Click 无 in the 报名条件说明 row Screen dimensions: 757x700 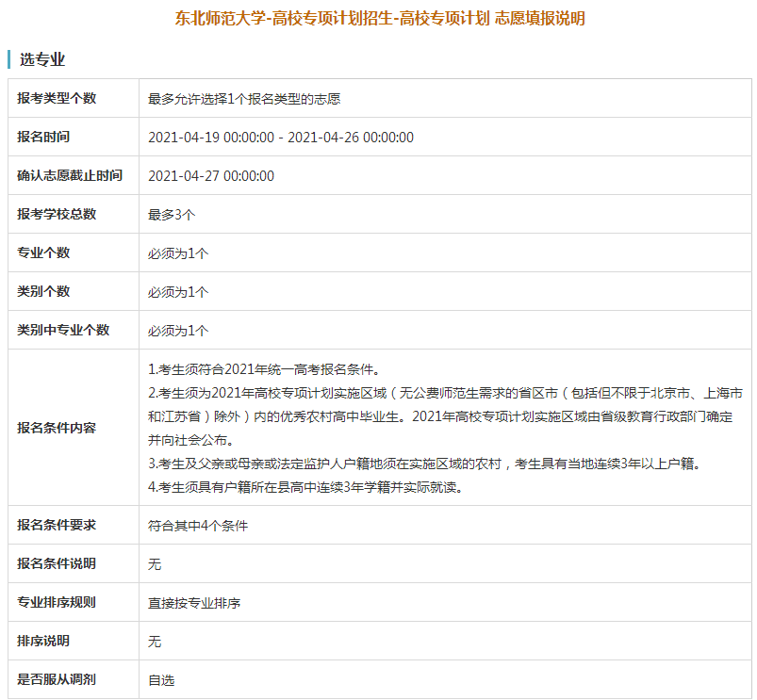(x=155, y=564)
